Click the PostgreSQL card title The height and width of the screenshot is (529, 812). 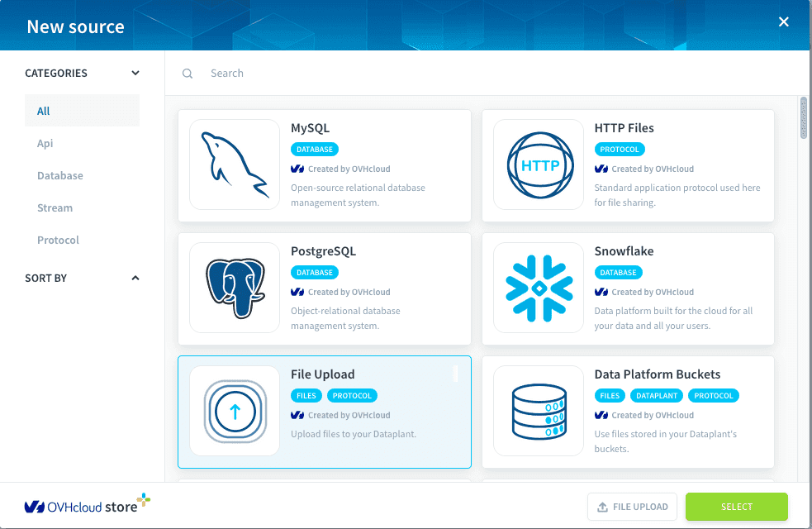point(324,251)
